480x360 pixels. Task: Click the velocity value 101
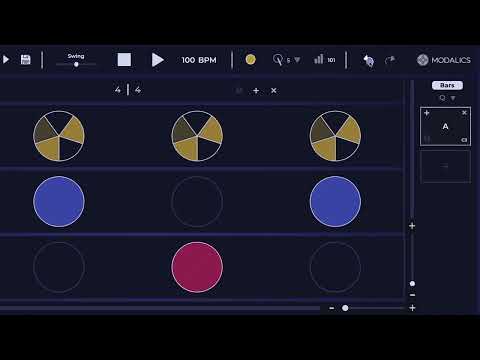pos(331,60)
